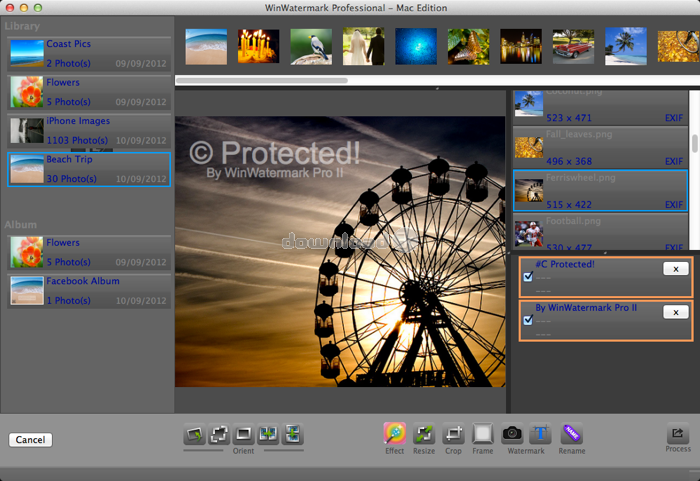Click the third Orient icon with rectangle
This screenshot has width=700, height=481.
[x=243, y=434]
